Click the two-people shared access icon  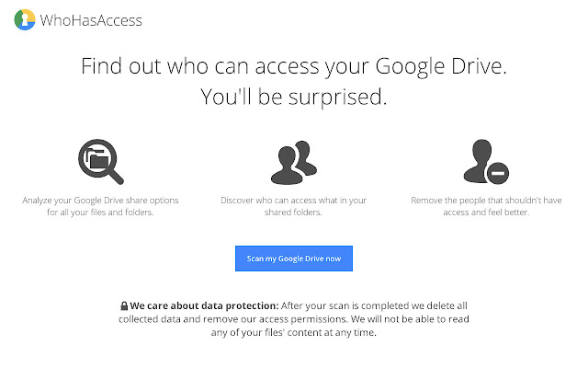(x=293, y=163)
